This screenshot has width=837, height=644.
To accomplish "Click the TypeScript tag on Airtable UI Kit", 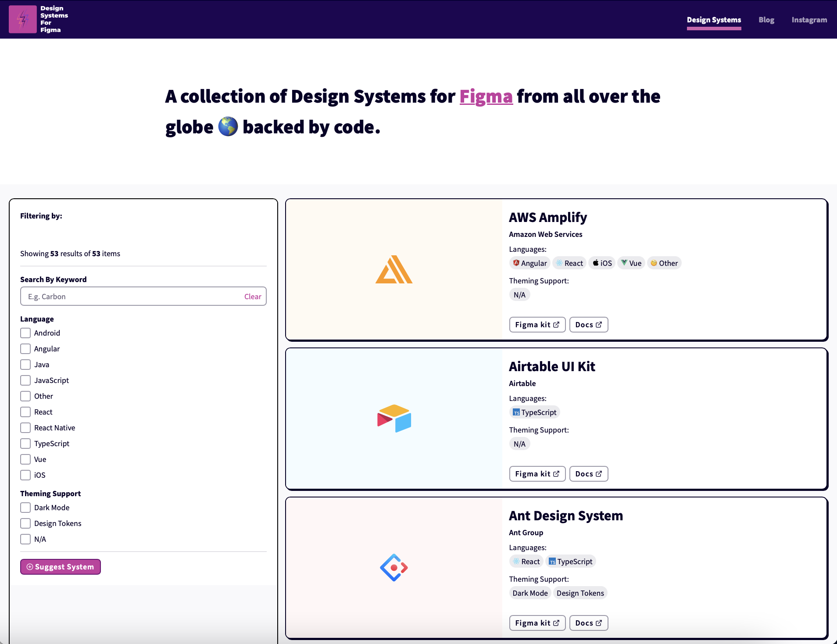I will [535, 412].
